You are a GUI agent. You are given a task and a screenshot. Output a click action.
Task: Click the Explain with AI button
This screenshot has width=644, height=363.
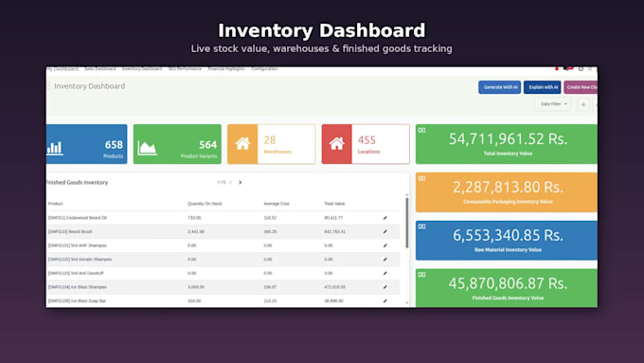click(x=543, y=87)
